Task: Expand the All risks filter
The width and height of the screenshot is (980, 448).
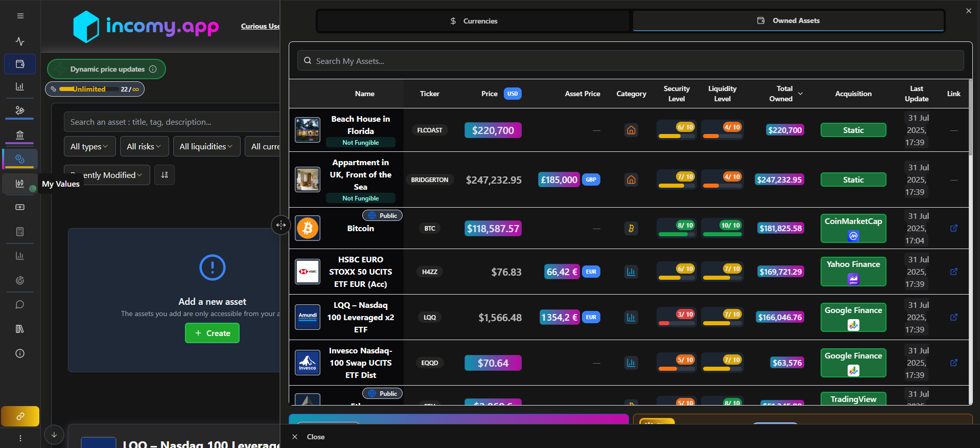Action: (144, 146)
